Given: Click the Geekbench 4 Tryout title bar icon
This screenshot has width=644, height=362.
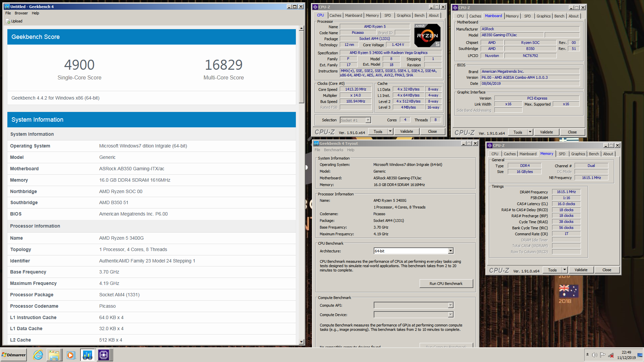Looking at the screenshot, I should pyautogui.click(x=316, y=143).
